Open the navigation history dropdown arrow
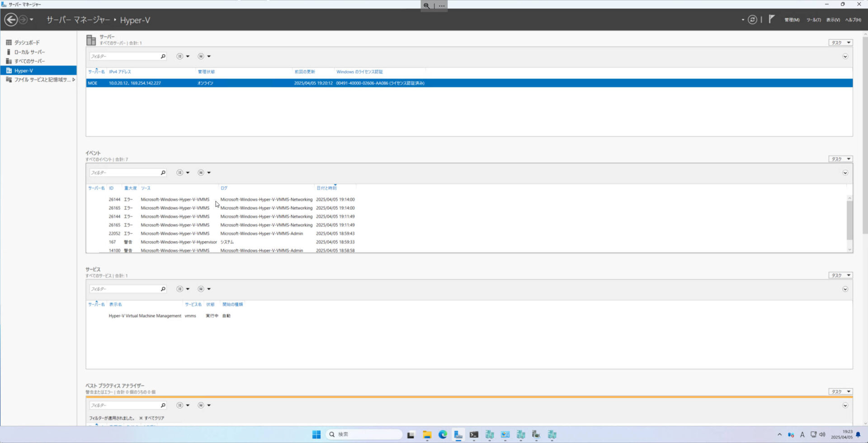This screenshot has width=868, height=443. pyautogui.click(x=31, y=20)
